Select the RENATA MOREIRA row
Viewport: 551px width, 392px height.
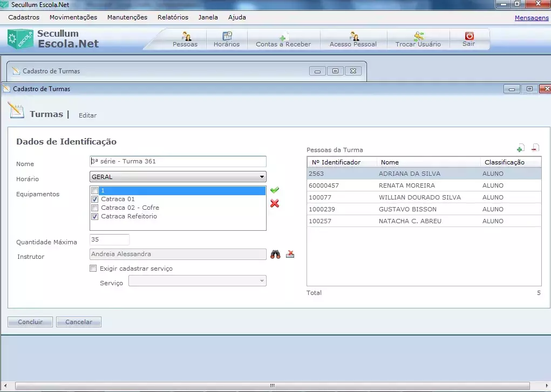(424, 185)
